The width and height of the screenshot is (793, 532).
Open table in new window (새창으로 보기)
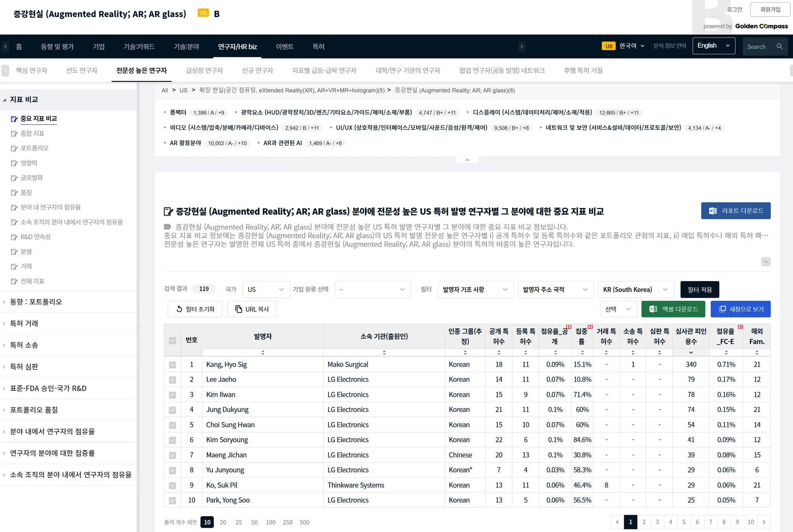pyautogui.click(x=740, y=309)
